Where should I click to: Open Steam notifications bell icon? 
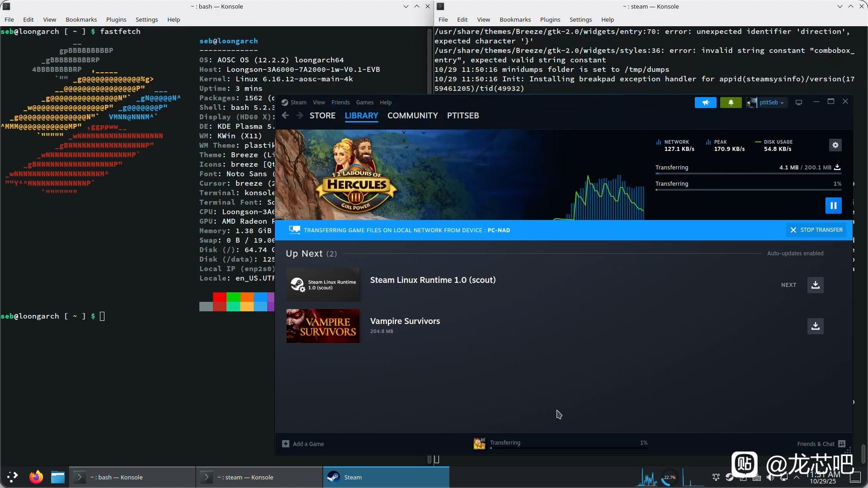pos(731,103)
